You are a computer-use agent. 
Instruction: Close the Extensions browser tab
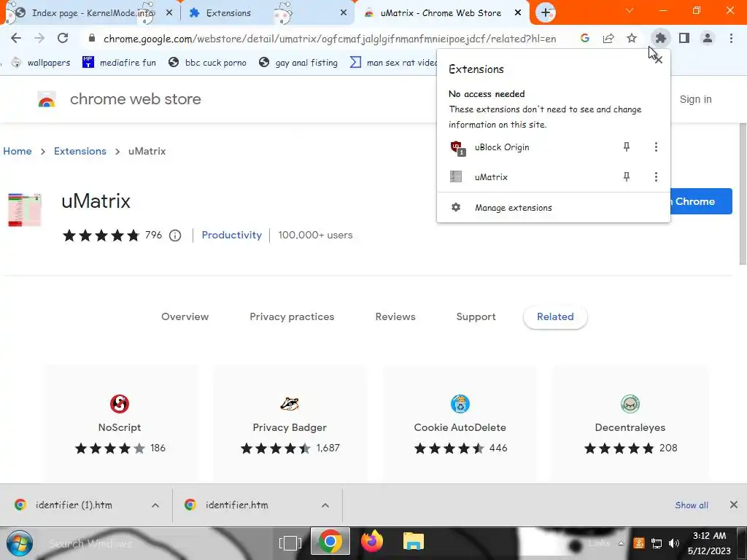344,13
